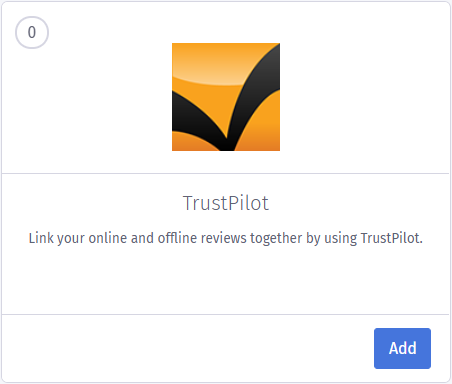Select the number 0 in the badge

pos(32,32)
